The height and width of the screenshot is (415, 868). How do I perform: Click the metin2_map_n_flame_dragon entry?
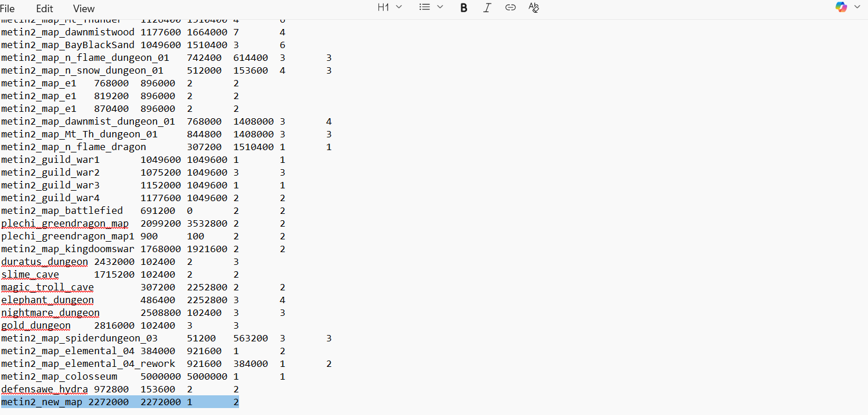pos(74,147)
